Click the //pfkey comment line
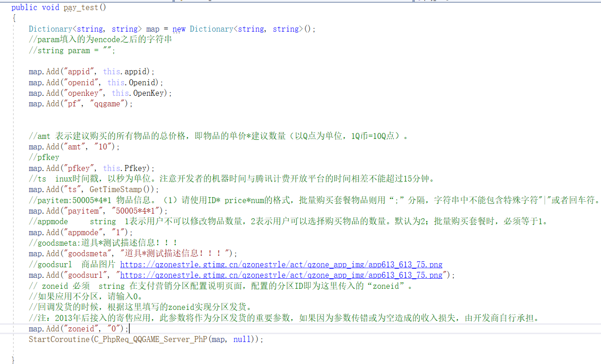The height and width of the screenshot is (364, 601). tap(44, 157)
